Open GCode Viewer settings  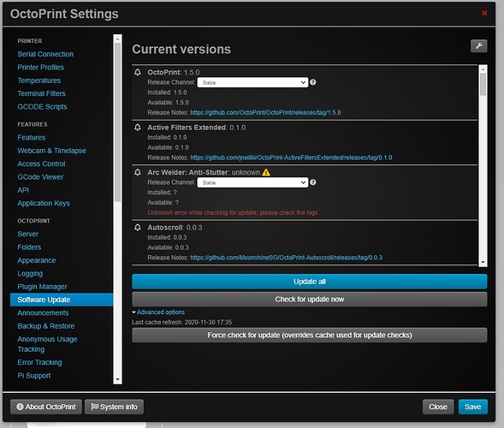coord(40,177)
